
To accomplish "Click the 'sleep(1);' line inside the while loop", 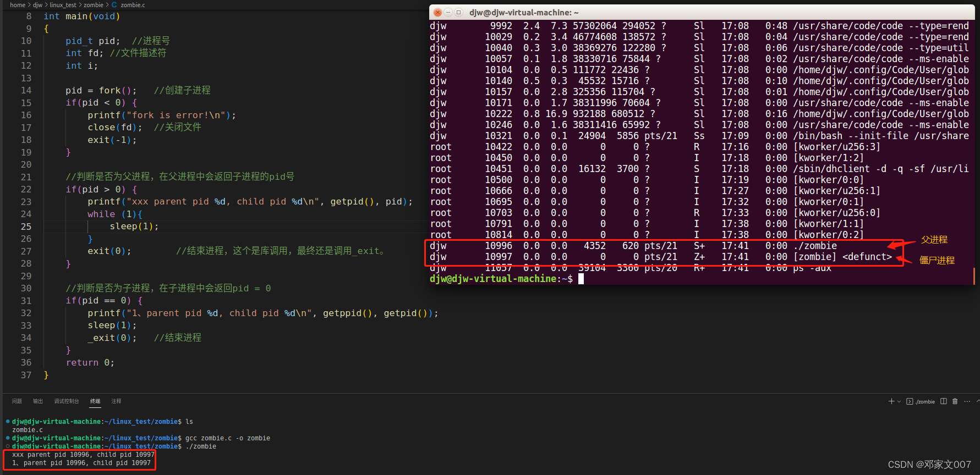I will point(134,227).
